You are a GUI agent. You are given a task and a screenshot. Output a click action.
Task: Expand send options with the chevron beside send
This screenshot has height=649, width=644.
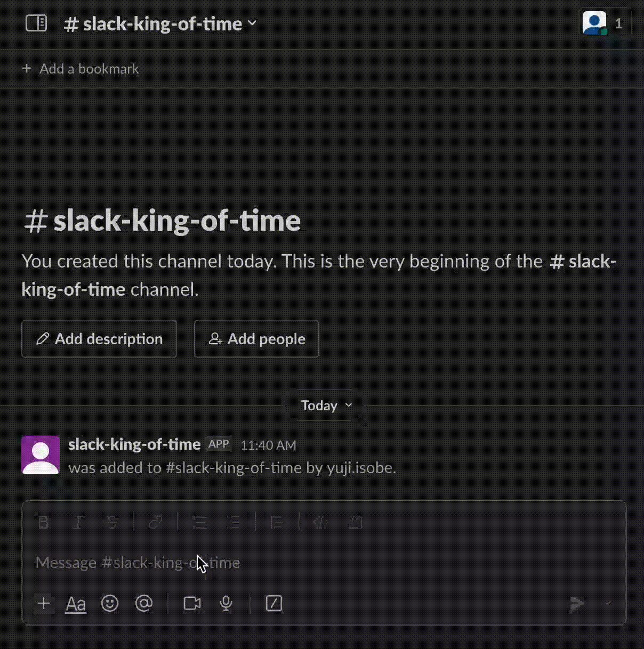[608, 604]
